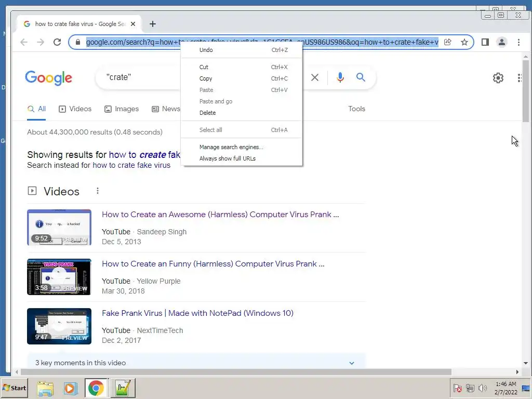
Task: Click the padlock site info icon
Action: coord(78,42)
